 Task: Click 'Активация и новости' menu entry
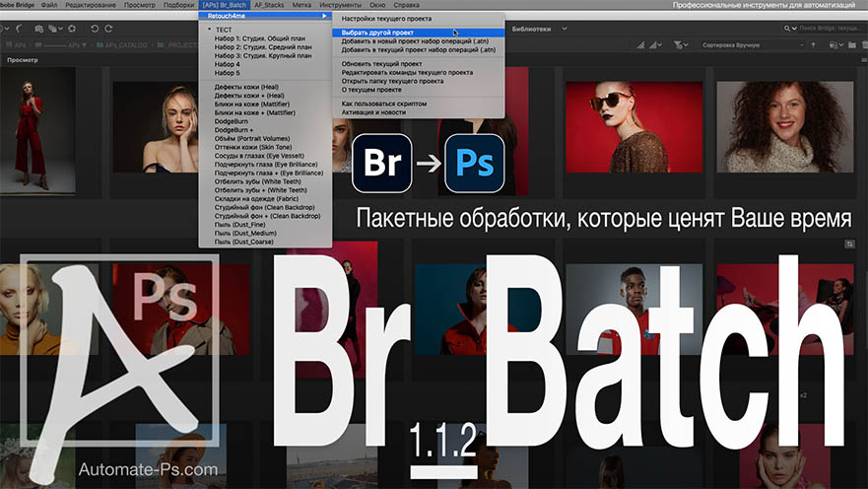tap(372, 112)
